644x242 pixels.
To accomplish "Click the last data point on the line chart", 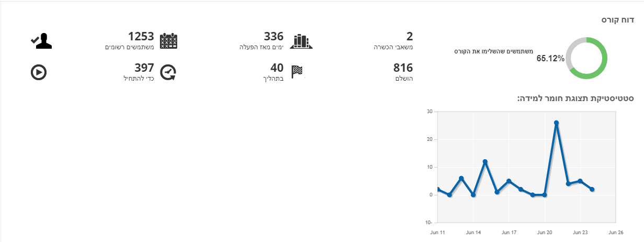I will (592, 190).
